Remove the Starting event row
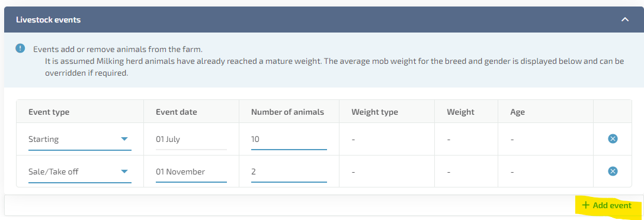Viewport: 644px width, 220px height. 613,140
